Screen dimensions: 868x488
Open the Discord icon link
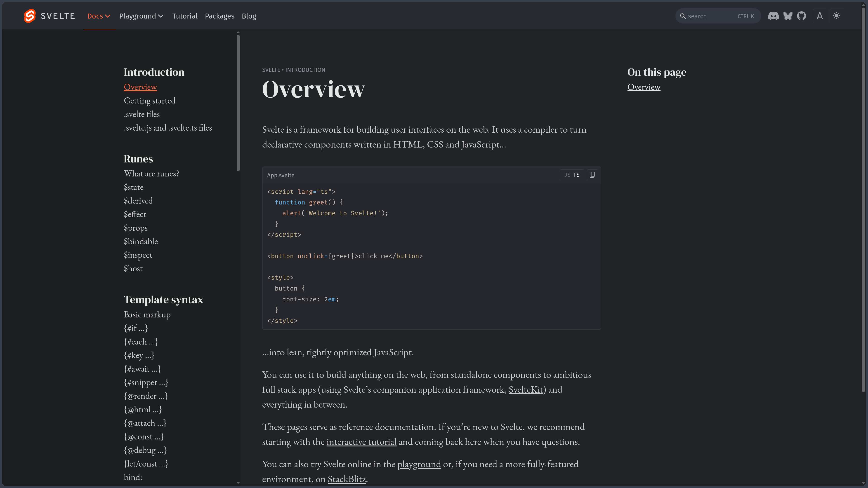pos(773,16)
